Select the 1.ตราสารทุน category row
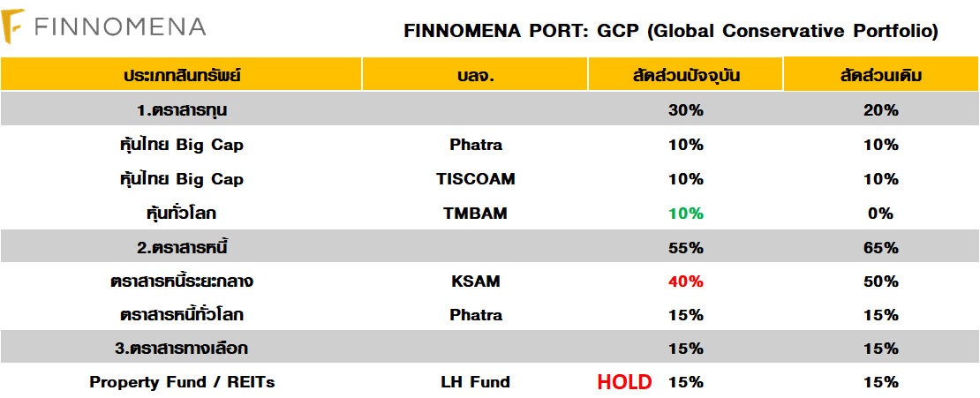The height and width of the screenshot is (398, 980). pos(182,110)
